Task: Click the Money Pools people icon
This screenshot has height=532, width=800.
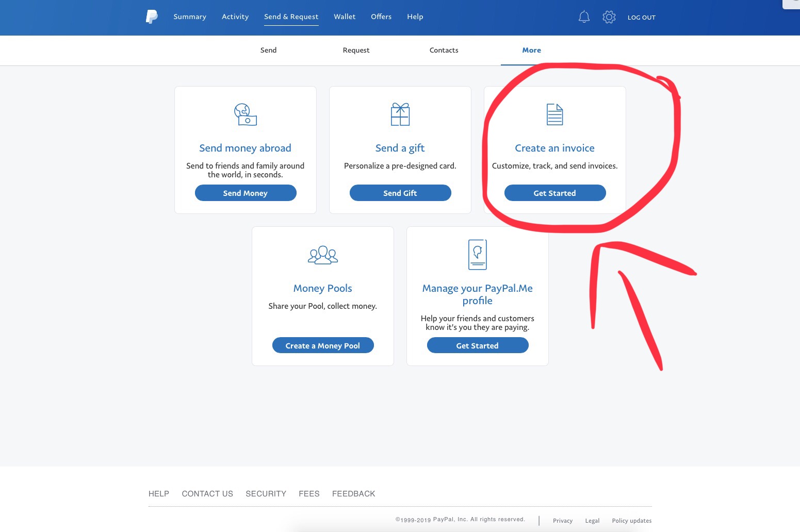Action: tap(323, 255)
